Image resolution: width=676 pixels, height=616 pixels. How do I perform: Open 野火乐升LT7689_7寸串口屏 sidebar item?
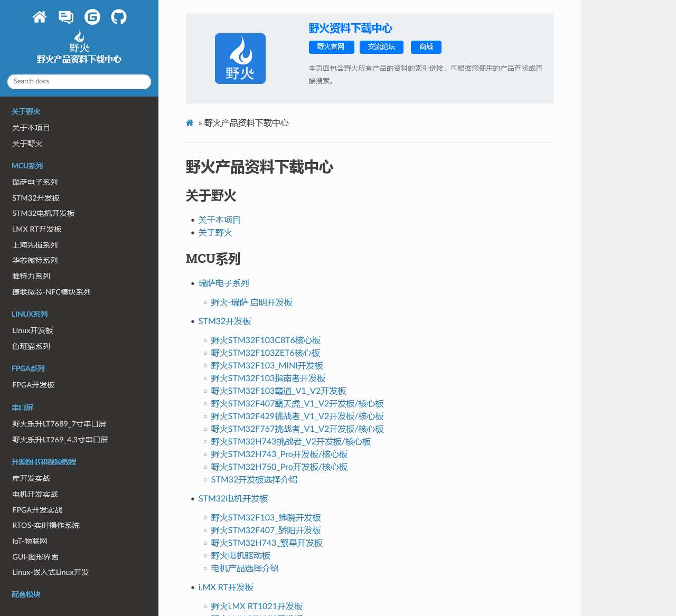pyautogui.click(x=59, y=424)
